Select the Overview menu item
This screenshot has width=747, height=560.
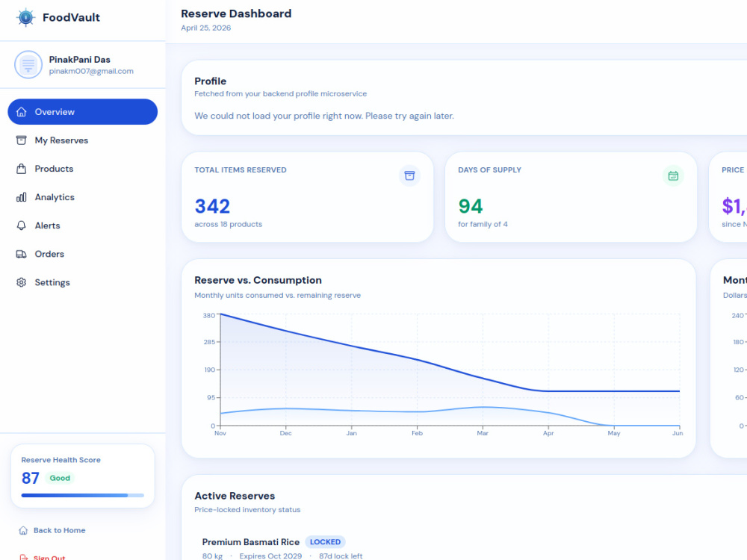82,112
